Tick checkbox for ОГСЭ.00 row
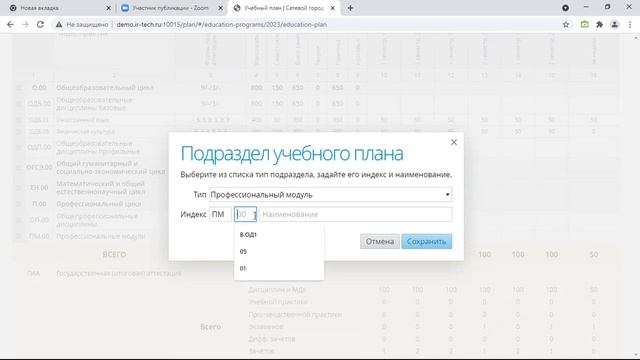This screenshot has width=640, height=360. click(x=19, y=167)
